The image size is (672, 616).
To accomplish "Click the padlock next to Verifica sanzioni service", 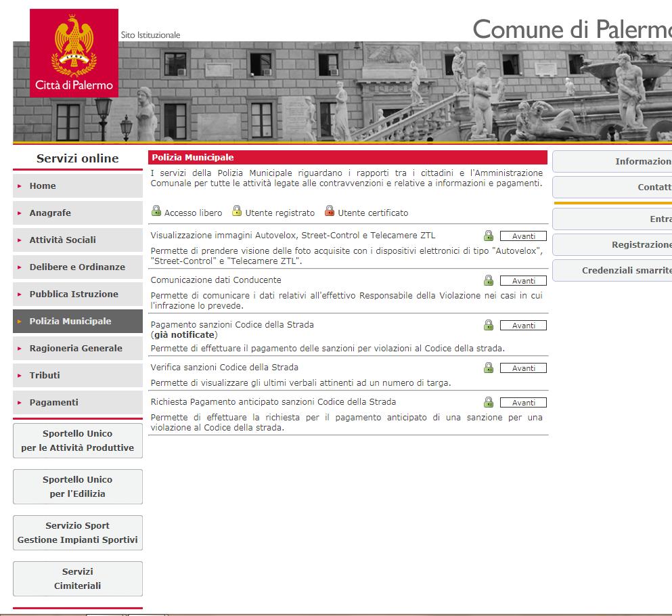I will [488, 368].
